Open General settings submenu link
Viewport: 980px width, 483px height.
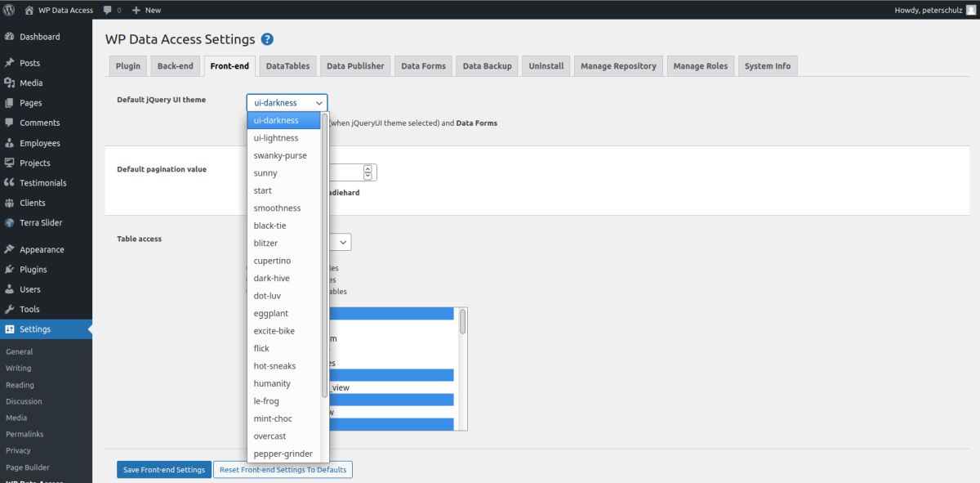(20, 351)
